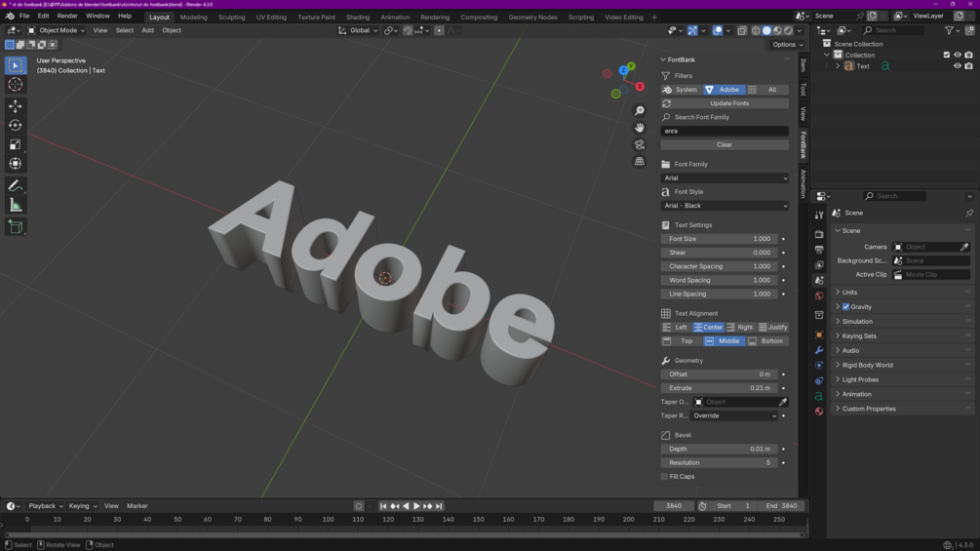Toggle camera view icon in viewport
The width and height of the screenshot is (980, 551).
click(x=640, y=144)
